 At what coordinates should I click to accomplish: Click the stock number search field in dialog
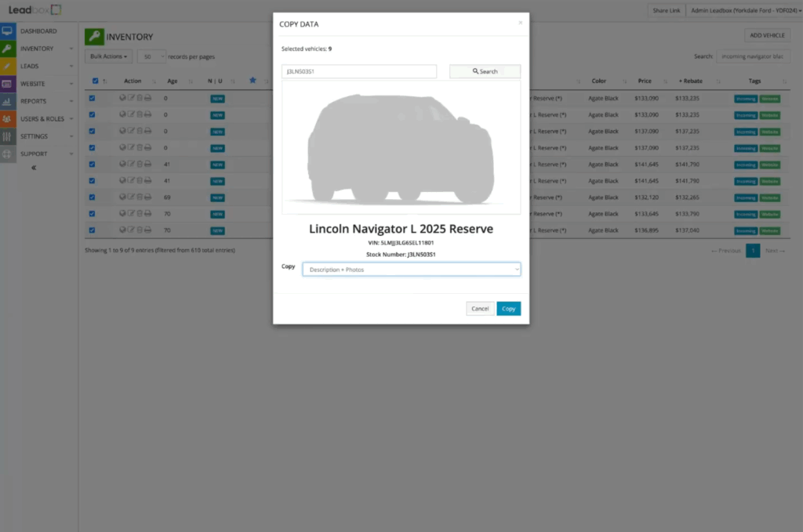[359, 71]
